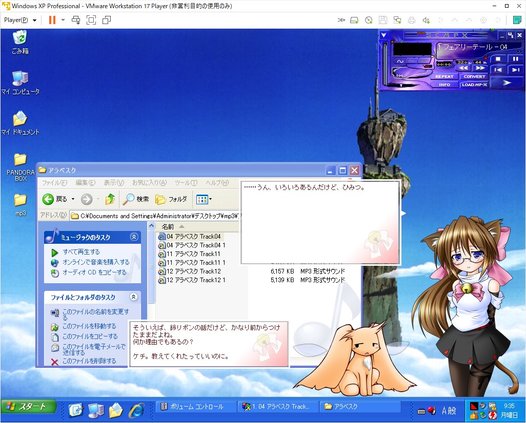Click the green 戻る back button in Explorer

tap(54, 199)
